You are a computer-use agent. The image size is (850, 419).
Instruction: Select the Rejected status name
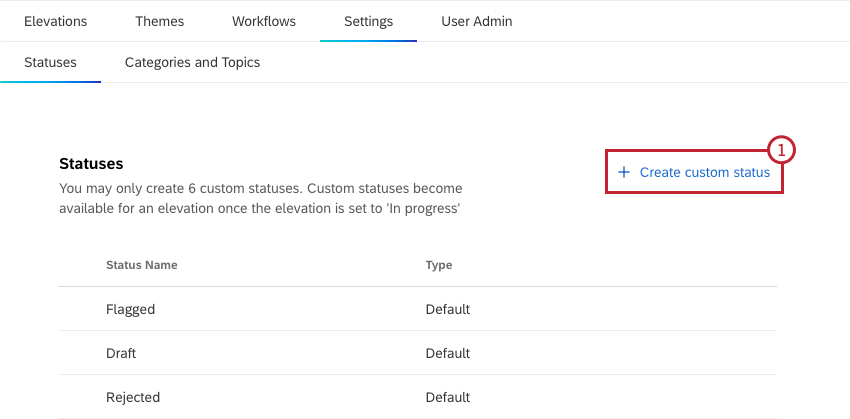pyautogui.click(x=133, y=397)
